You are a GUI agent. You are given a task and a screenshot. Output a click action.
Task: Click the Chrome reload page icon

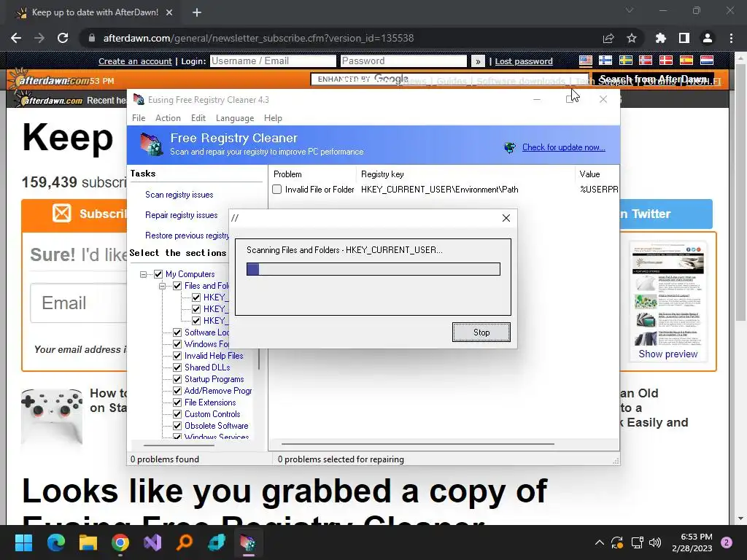click(x=63, y=38)
